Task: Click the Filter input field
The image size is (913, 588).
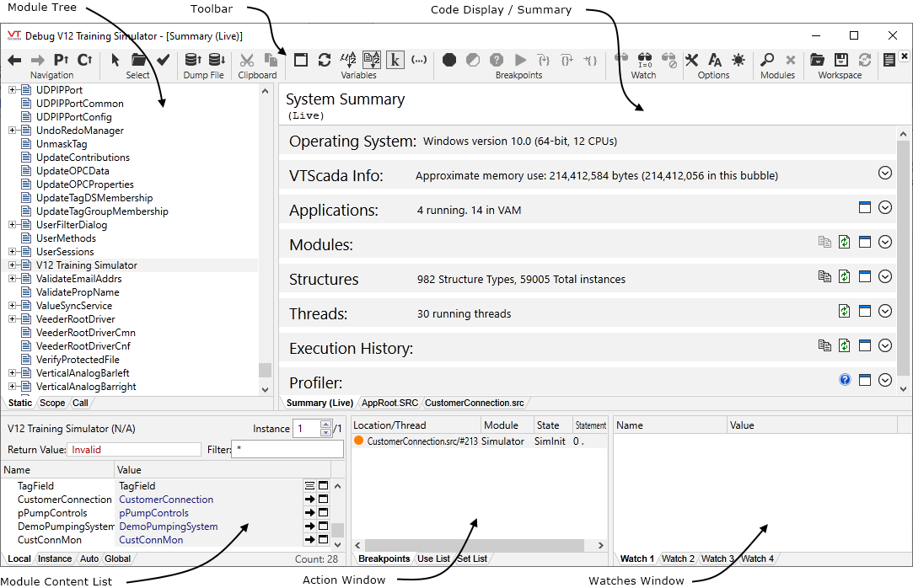Action: [x=287, y=449]
